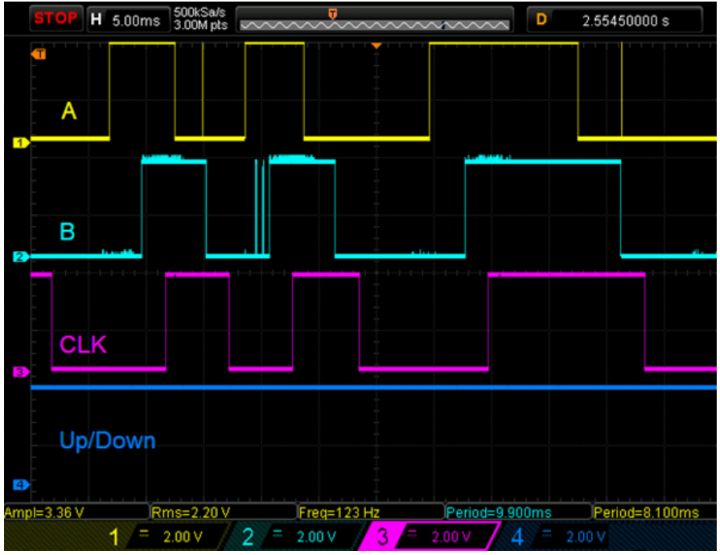Select the orange D delay icon
Image resolution: width=720 pixels, height=555 pixels.
coord(542,18)
